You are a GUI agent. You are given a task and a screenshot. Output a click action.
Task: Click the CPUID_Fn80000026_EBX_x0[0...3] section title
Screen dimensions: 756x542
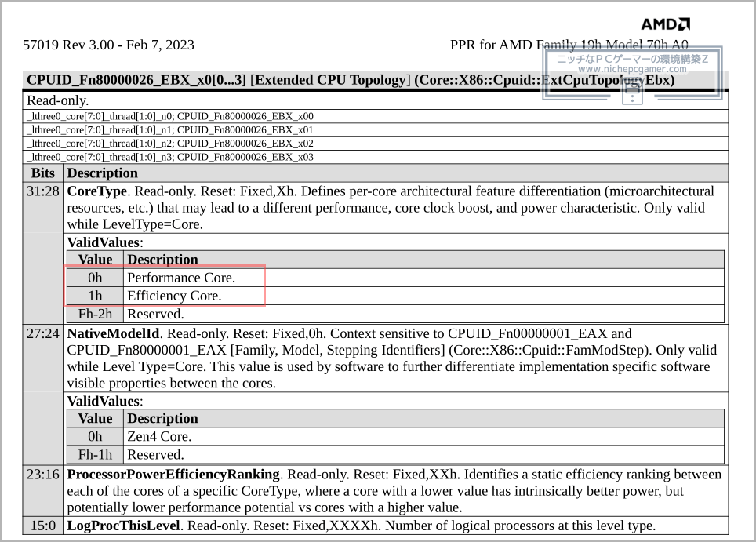point(351,80)
